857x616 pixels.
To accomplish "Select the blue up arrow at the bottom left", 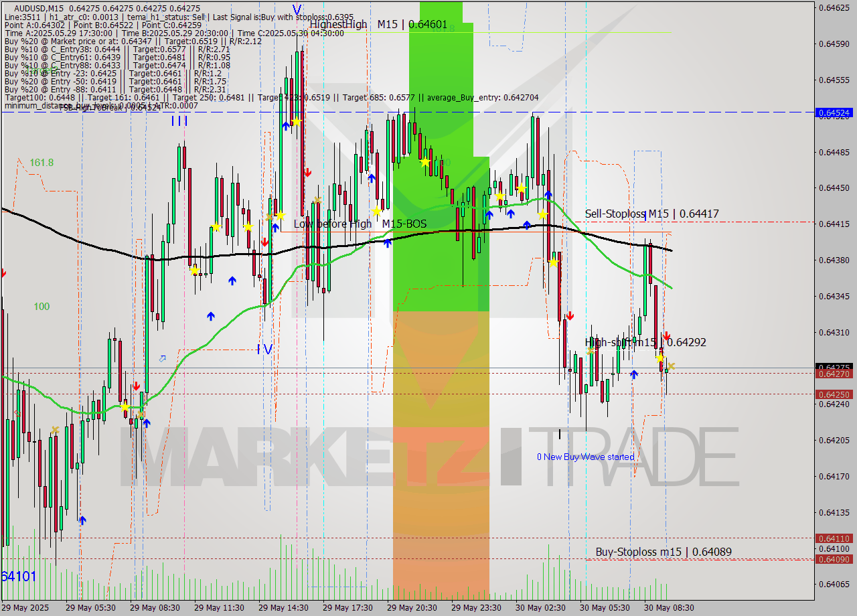I will [83, 519].
